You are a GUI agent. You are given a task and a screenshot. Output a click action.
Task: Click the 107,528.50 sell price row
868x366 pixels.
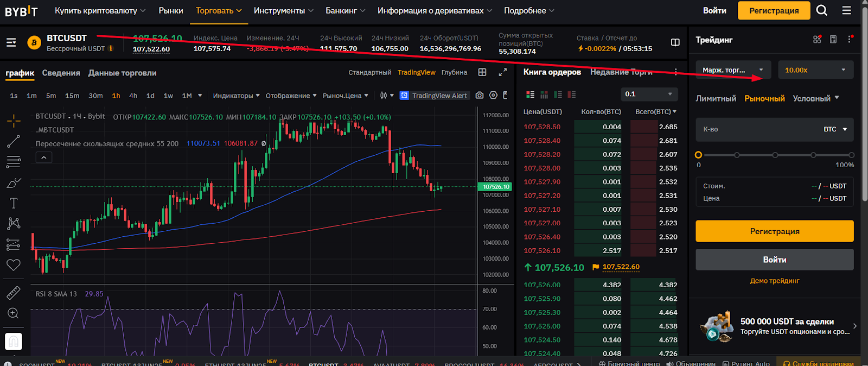click(x=600, y=127)
